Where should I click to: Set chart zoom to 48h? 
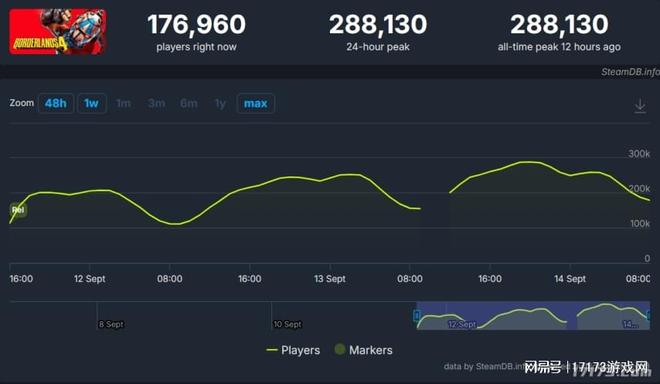[x=56, y=103]
